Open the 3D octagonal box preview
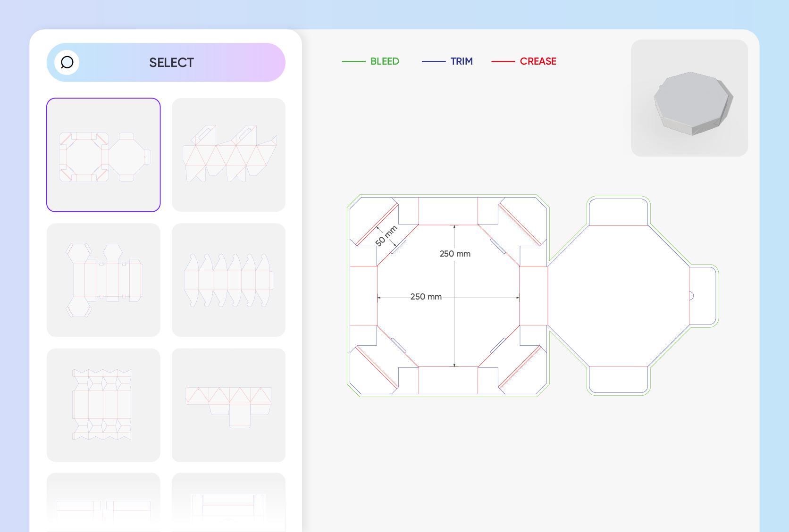The width and height of the screenshot is (789, 532). click(689, 98)
